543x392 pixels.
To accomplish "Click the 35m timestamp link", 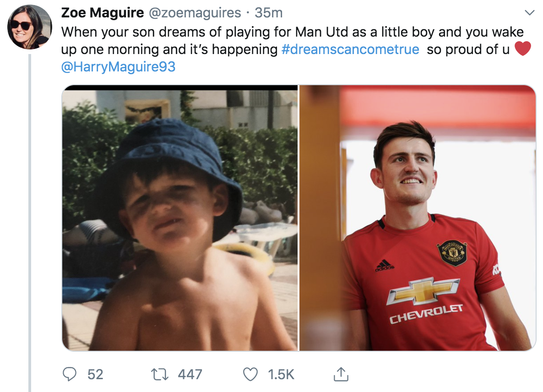I will pyautogui.click(x=268, y=13).
